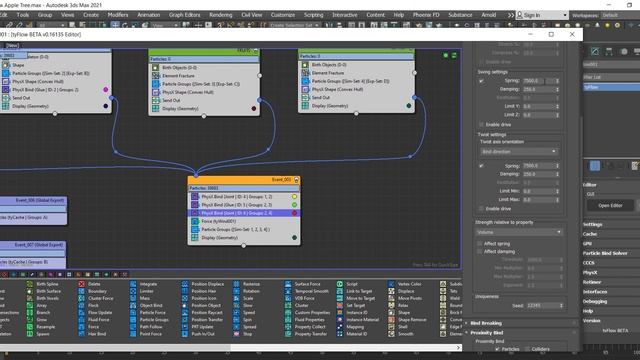Viewport: 640px width, 360px height.
Task: Choose the Position Displace operator
Action: coord(203,284)
